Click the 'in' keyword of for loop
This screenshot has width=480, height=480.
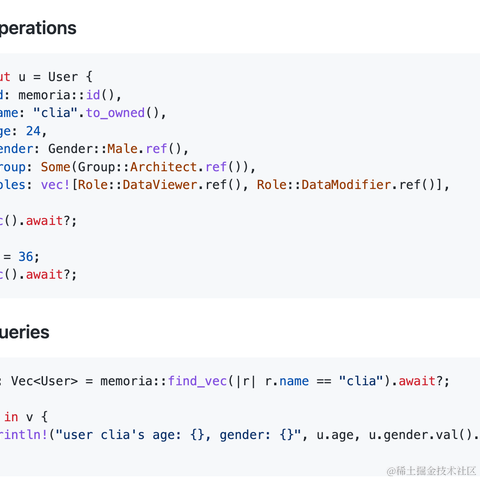click(11, 417)
